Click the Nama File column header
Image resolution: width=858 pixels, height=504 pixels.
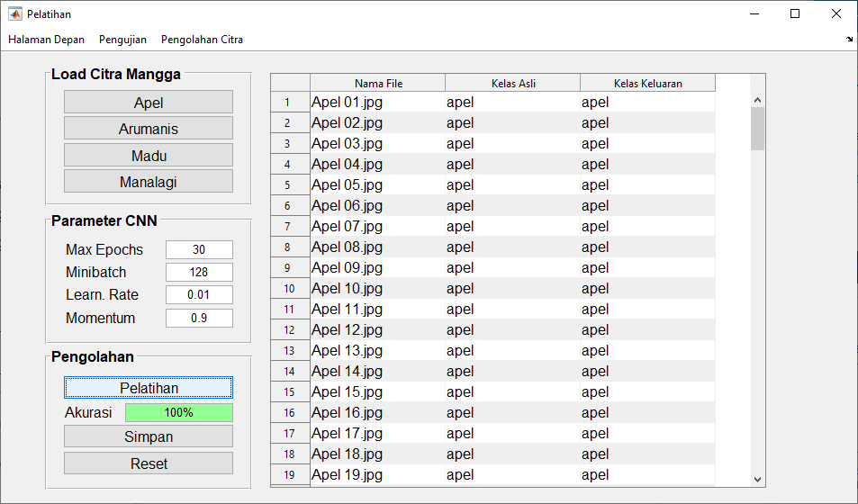pos(378,84)
